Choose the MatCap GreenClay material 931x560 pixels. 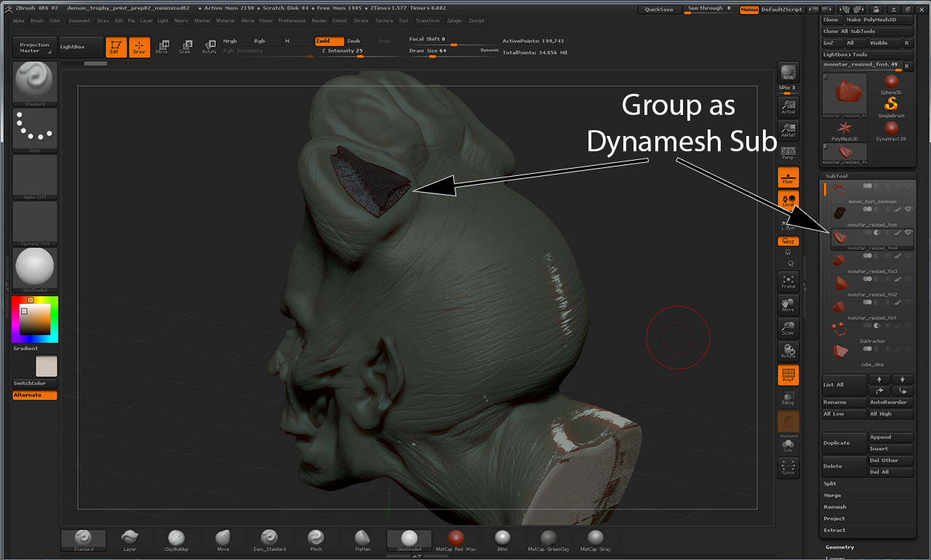point(548,540)
